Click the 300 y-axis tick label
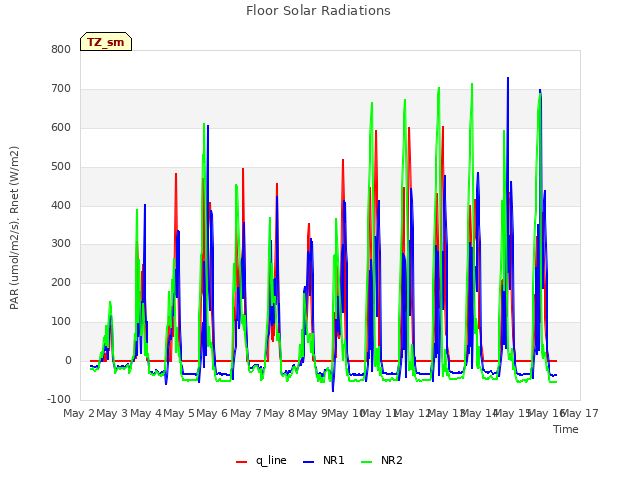Viewport: 640px width, 480px height. pyautogui.click(x=61, y=244)
